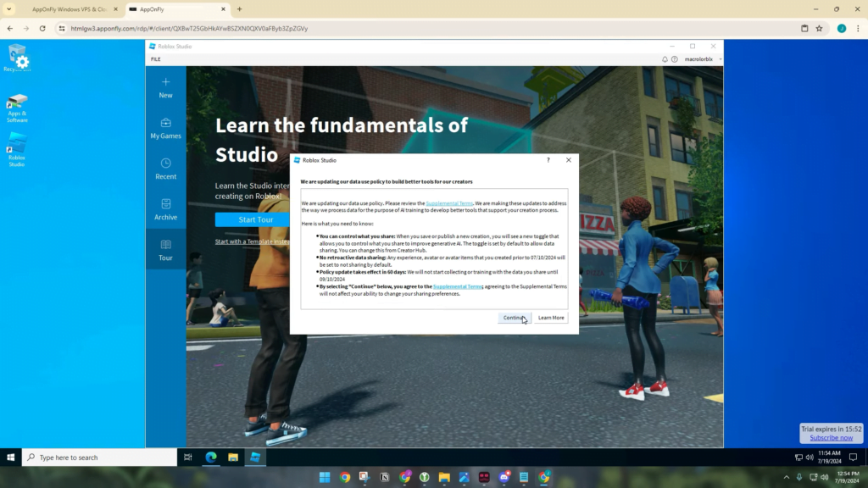Image resolution: width=868 pixels, height=488 pixels.
Task: Open Task View on remote taskbar
Action: (x=188, y=457)
